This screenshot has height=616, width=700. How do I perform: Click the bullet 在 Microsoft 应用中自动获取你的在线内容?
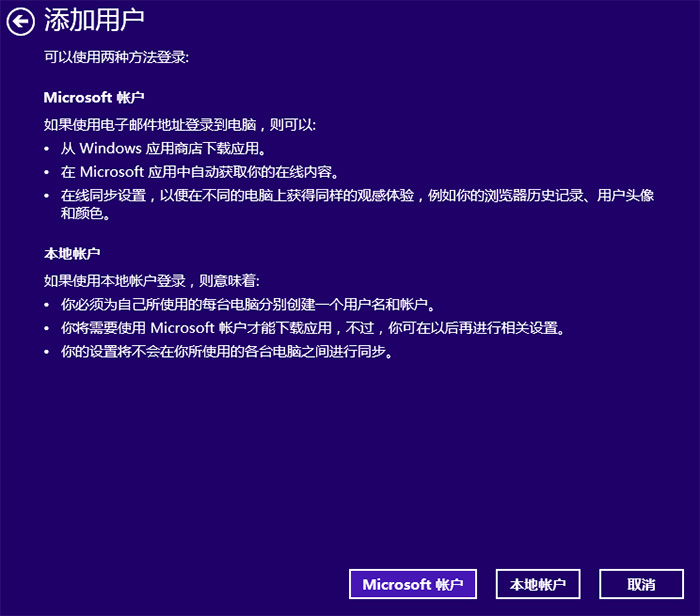(200, 172)
